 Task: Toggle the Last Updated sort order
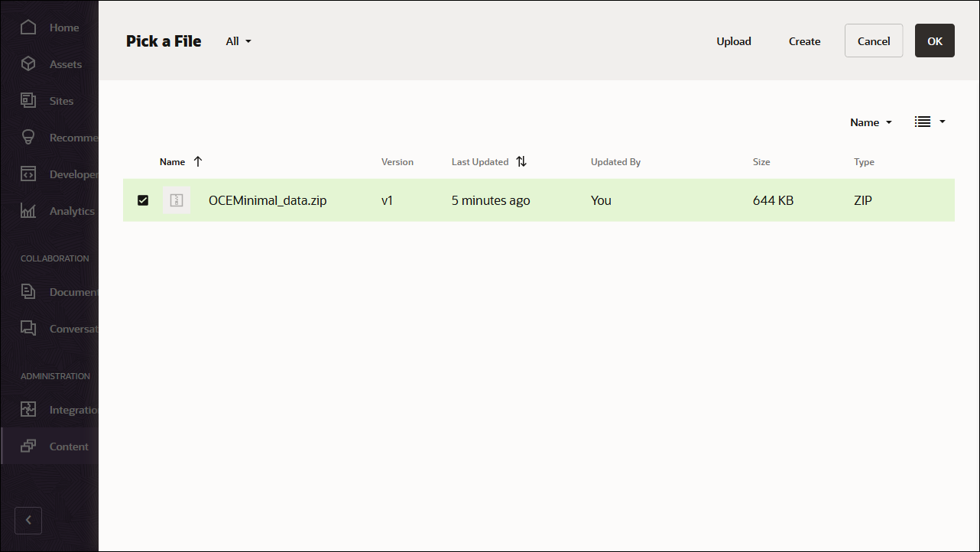(x=521, y=161)
